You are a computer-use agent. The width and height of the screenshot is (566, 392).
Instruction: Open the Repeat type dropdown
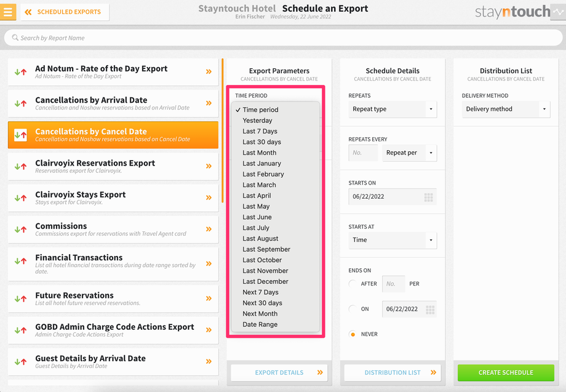click(x=393, y=109)
